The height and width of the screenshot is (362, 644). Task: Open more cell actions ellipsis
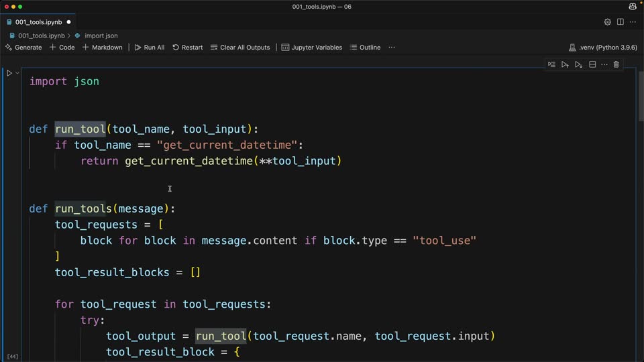[604, 64]
